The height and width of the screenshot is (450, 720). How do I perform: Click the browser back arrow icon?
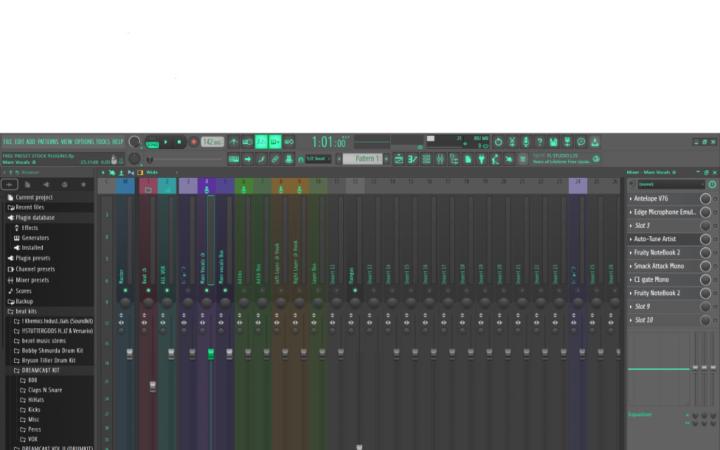coord(9,185)
